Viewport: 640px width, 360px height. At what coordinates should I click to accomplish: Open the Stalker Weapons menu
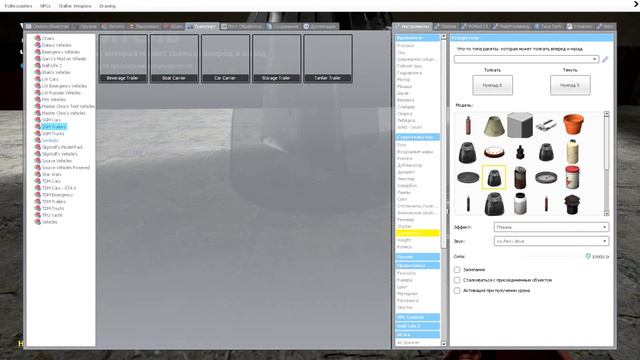tap(75, 6)
